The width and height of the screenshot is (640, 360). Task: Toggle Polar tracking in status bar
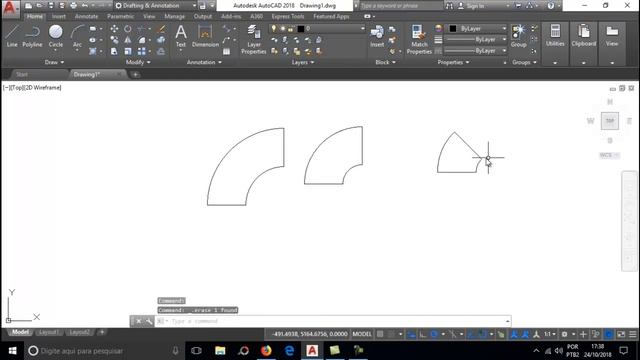click(434, 334)
